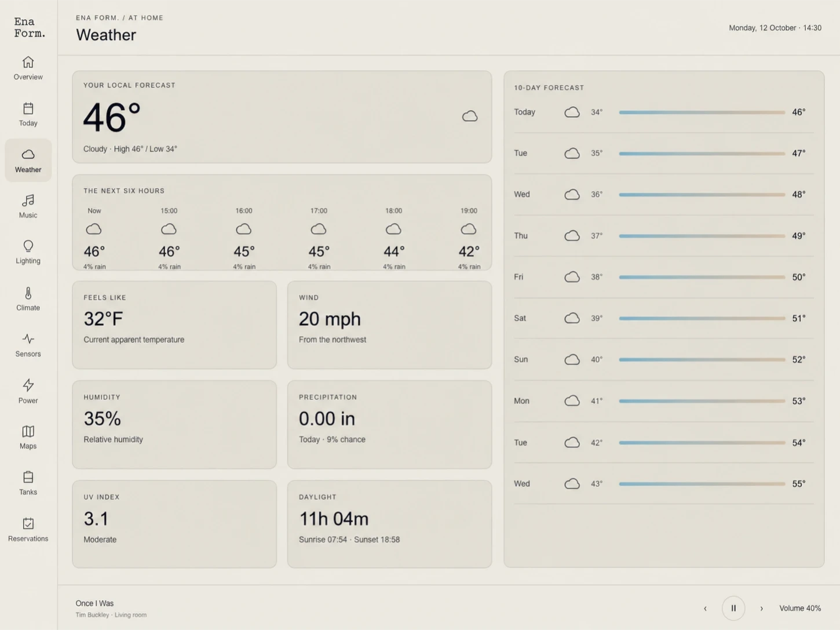Click the cloud icon in Mon forecast row
This screenshot has height=630, width=840.
[572, 401]
